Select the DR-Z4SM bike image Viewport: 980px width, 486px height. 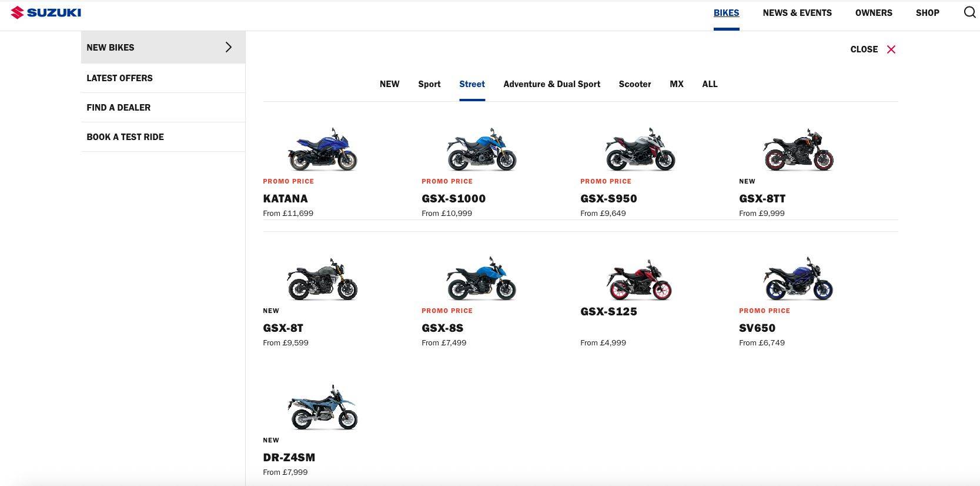point(322,408)
